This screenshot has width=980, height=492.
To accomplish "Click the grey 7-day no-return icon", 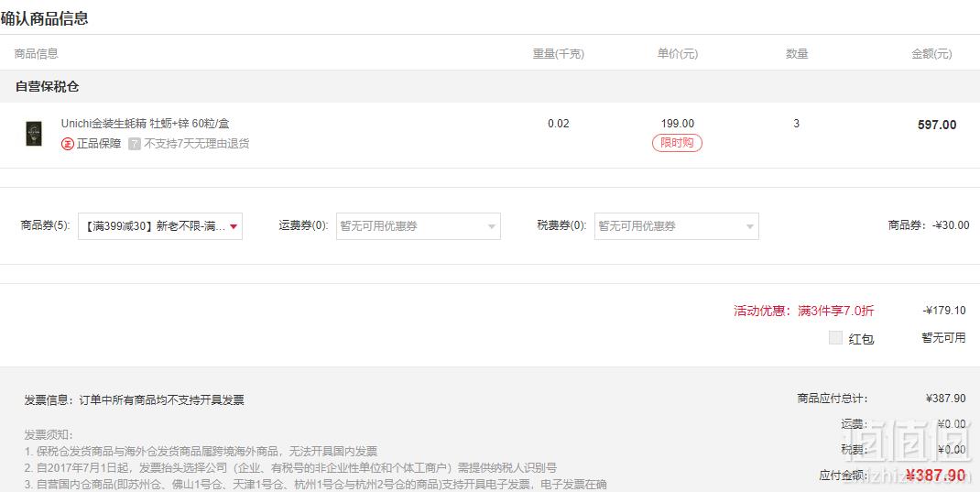I will tap(135, 144).
